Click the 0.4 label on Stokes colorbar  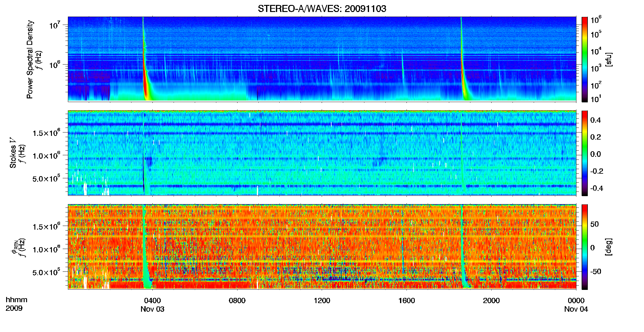(595, 120)
